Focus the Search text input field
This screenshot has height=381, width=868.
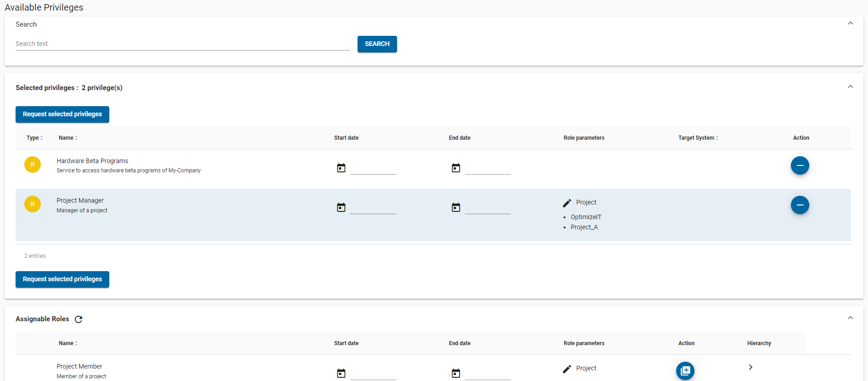point(183,44)
